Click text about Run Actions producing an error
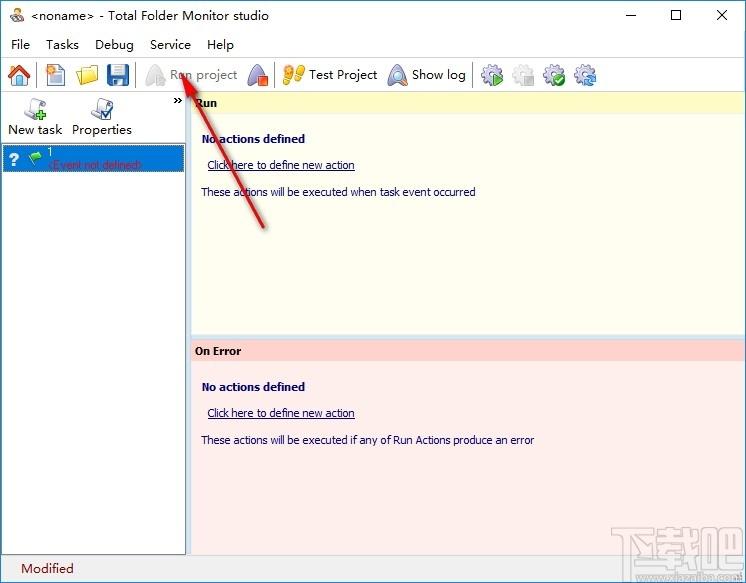This screenshot has height=583, width=746. tap(367, 440)
